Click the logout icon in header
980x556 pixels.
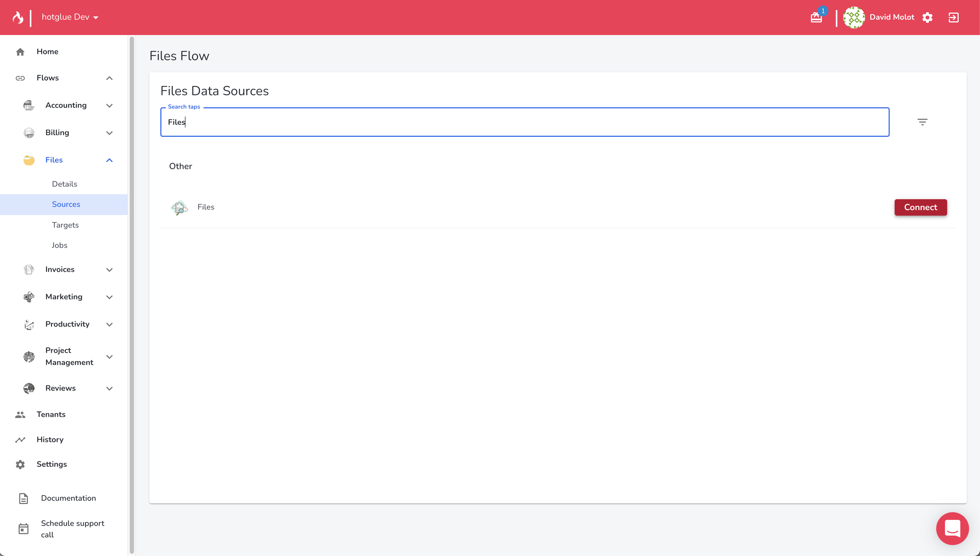953,17
